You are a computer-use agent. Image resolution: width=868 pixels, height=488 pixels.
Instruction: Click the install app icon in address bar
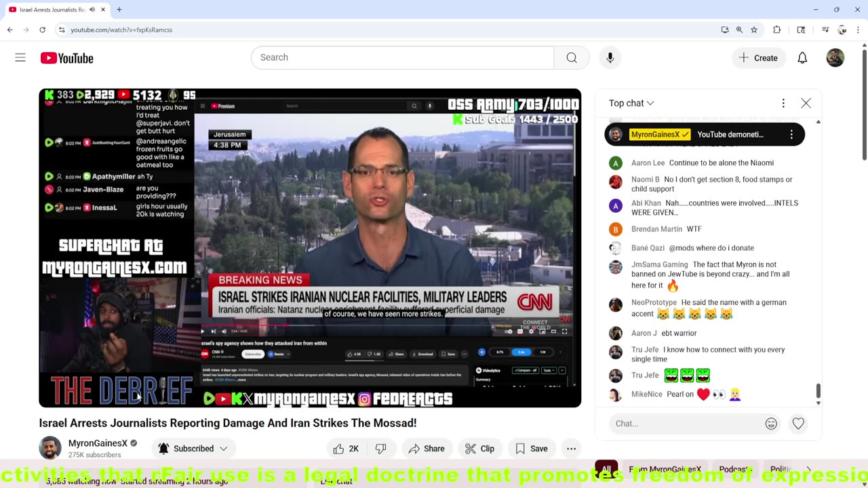[725, 30]
